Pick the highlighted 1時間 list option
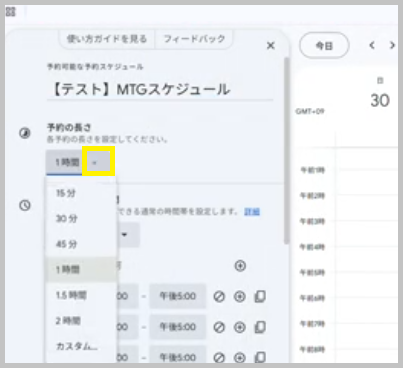Image resolution: width=403 pixels, height=368 pixels. pyautogui.click(x=80, y=269)
